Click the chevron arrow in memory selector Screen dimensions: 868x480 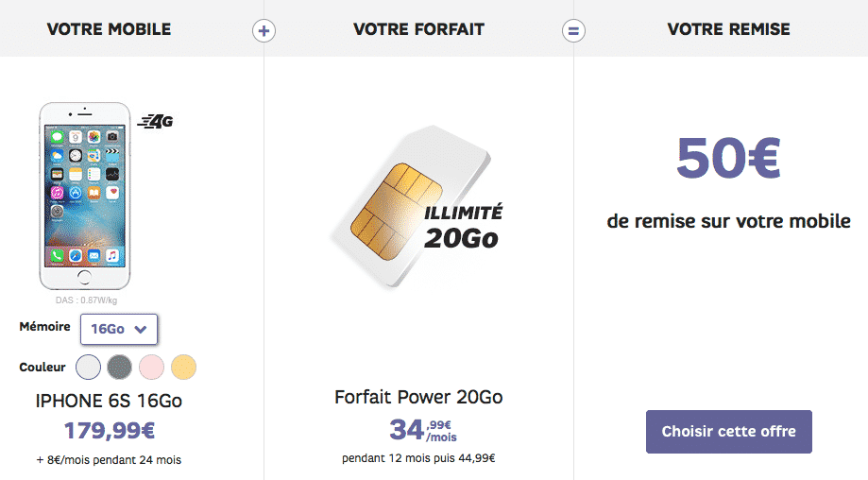click(141, 330)
